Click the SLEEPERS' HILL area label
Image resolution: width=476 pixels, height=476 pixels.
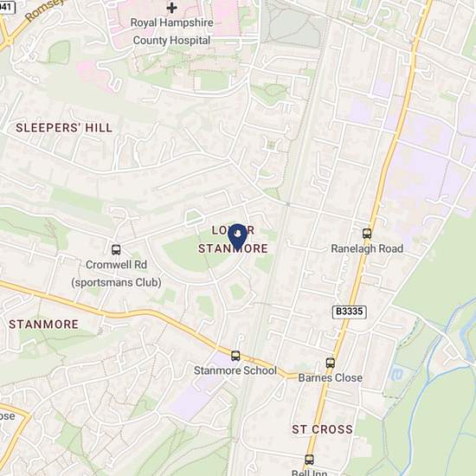[x=64, y=128]
